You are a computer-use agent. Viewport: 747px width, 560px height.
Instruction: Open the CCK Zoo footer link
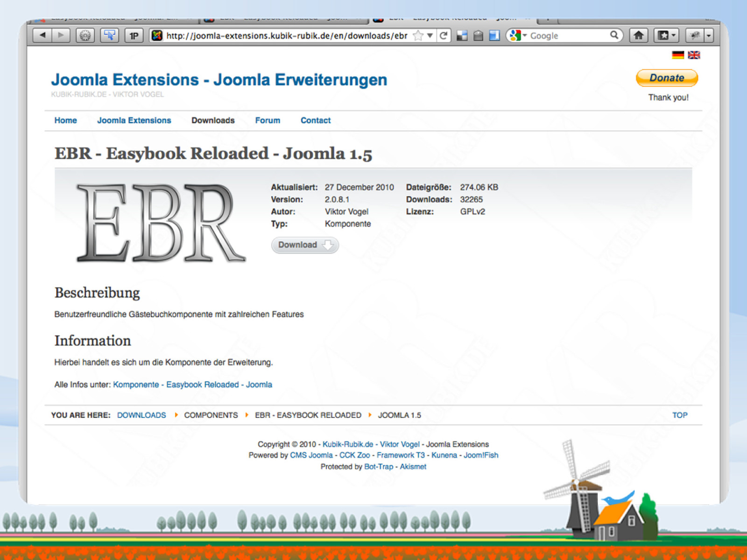[x=354, y=455]
